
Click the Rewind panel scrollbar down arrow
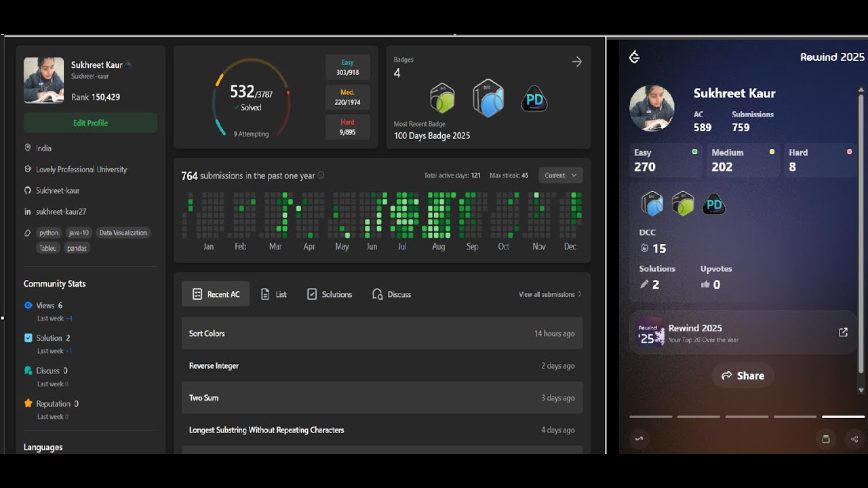[x=861, y=390]
